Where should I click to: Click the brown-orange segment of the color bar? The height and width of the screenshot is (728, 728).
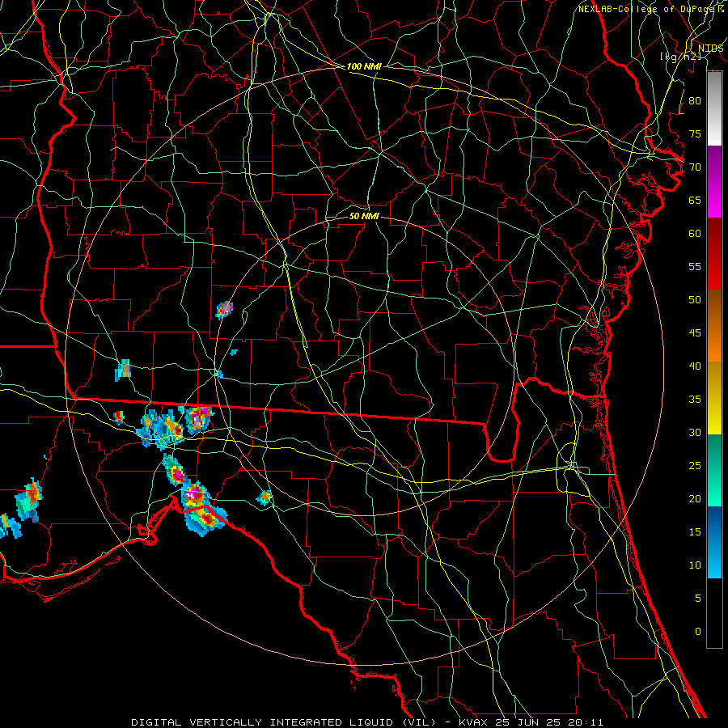pyautogui.click(x=714, y=326)
